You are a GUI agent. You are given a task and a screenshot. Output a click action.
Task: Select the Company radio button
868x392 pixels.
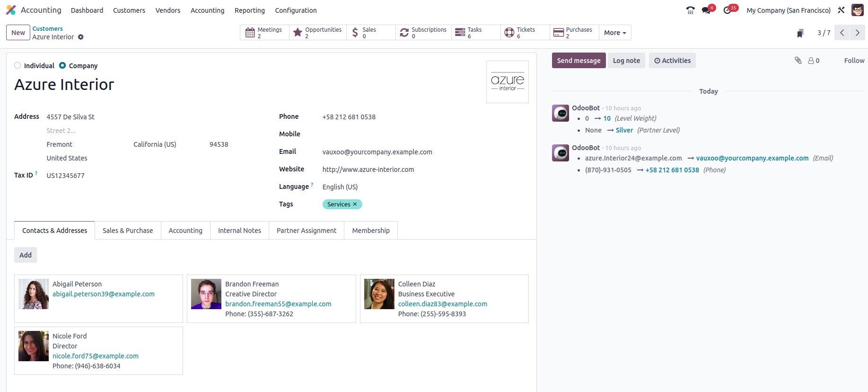pyautogui.click(x=62, y=66)
